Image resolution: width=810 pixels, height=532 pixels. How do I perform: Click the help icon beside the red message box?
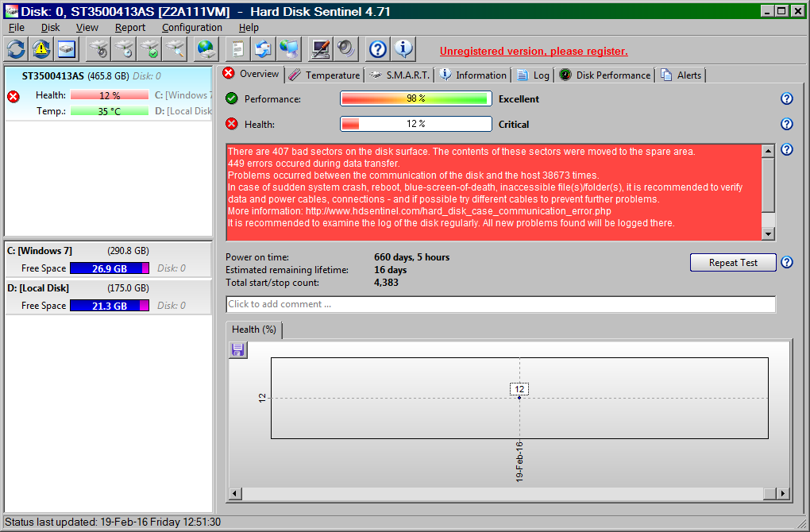pos(787,149)
